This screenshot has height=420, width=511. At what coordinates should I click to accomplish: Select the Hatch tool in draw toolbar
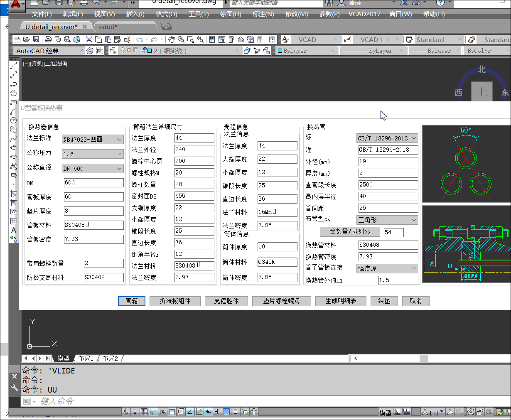coord(14,194)
